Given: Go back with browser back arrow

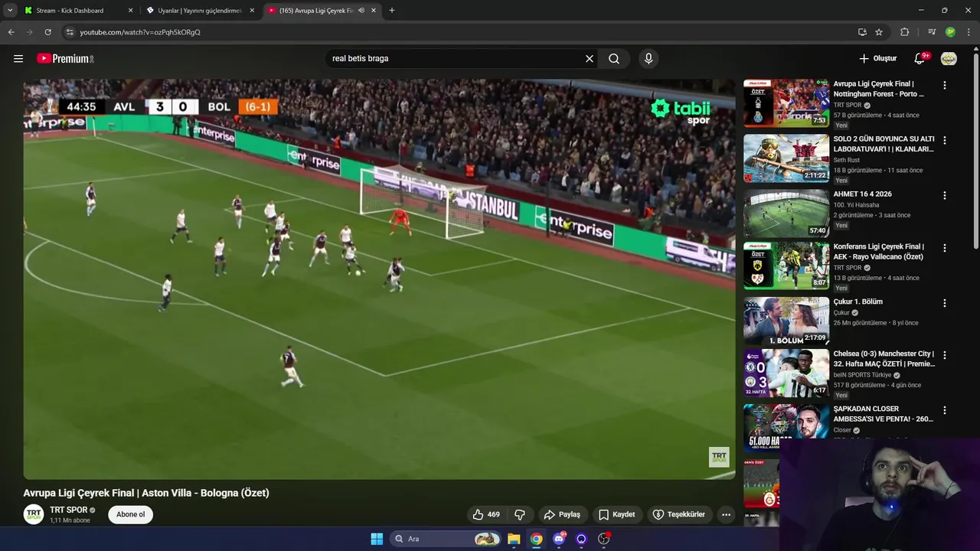Looking at the screenshot, I should coord(11,32).
